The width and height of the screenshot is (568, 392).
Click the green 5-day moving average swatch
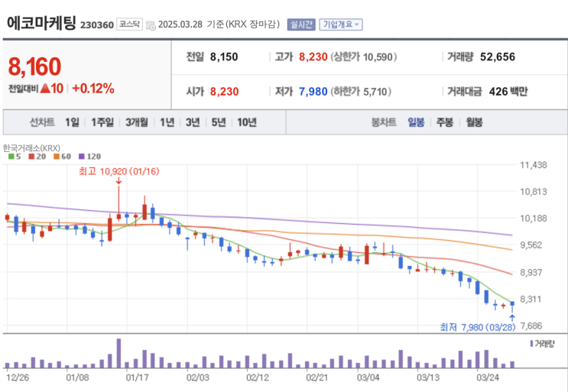click(x=11, y=157)
